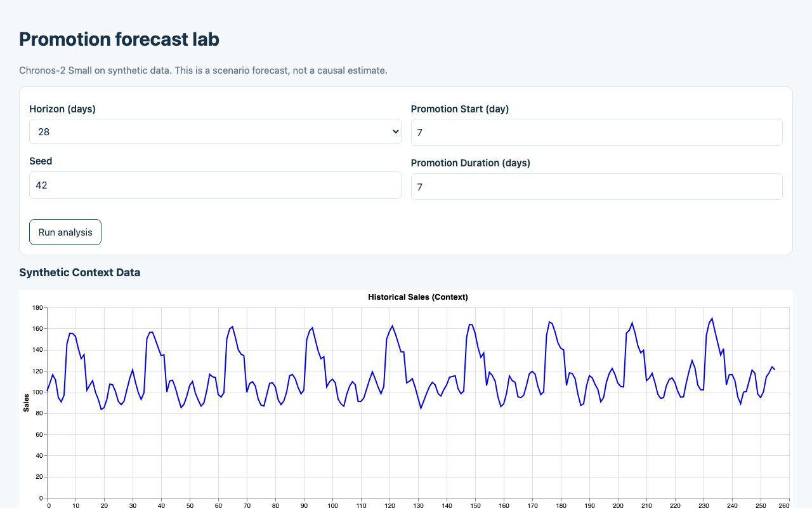Run the analysis with the button
Viewport: 812px width, 508px height.
pos(65,232)
